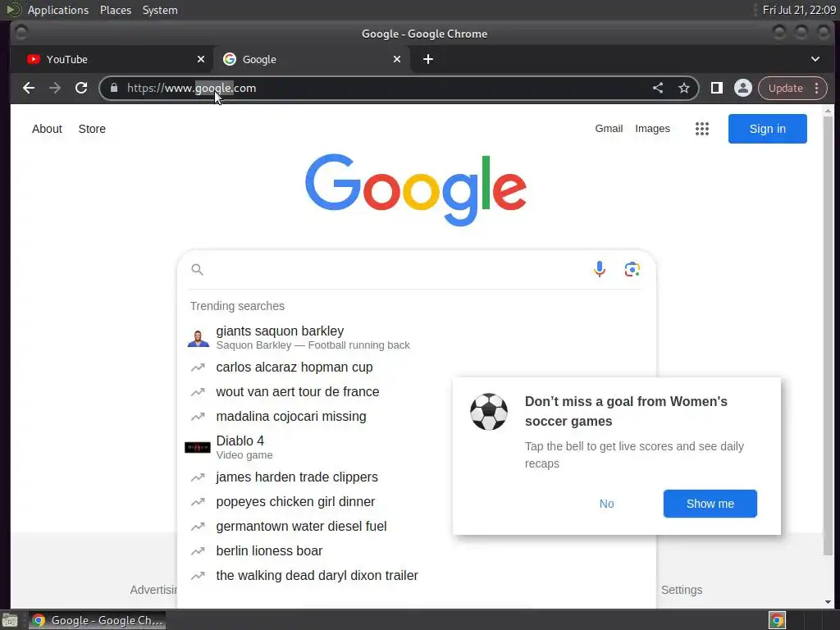Click the scroll down arrow of scrollbar

[829, 602]
